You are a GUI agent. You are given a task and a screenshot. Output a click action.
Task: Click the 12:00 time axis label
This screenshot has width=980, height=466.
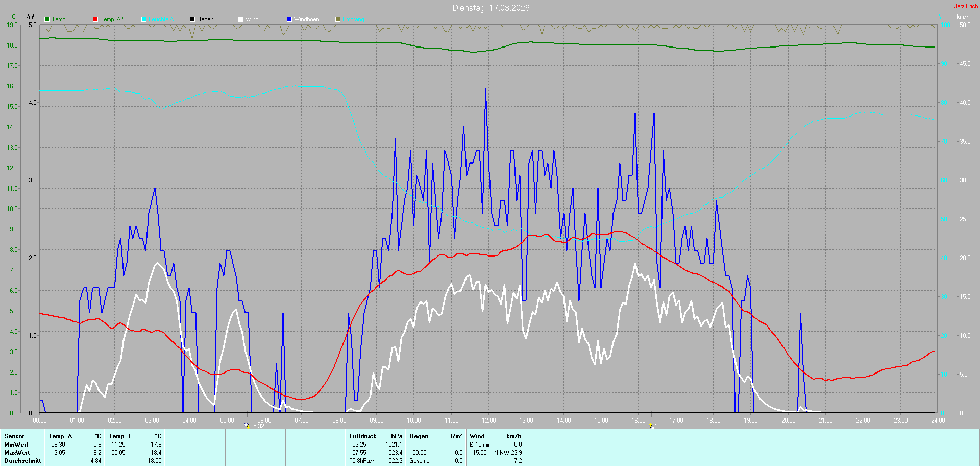point(489,421)
